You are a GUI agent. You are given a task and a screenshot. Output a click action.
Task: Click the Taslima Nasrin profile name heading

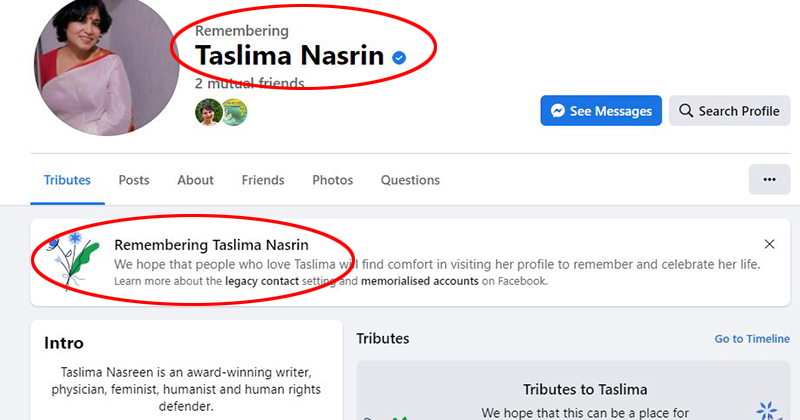(x=289, y=56)
